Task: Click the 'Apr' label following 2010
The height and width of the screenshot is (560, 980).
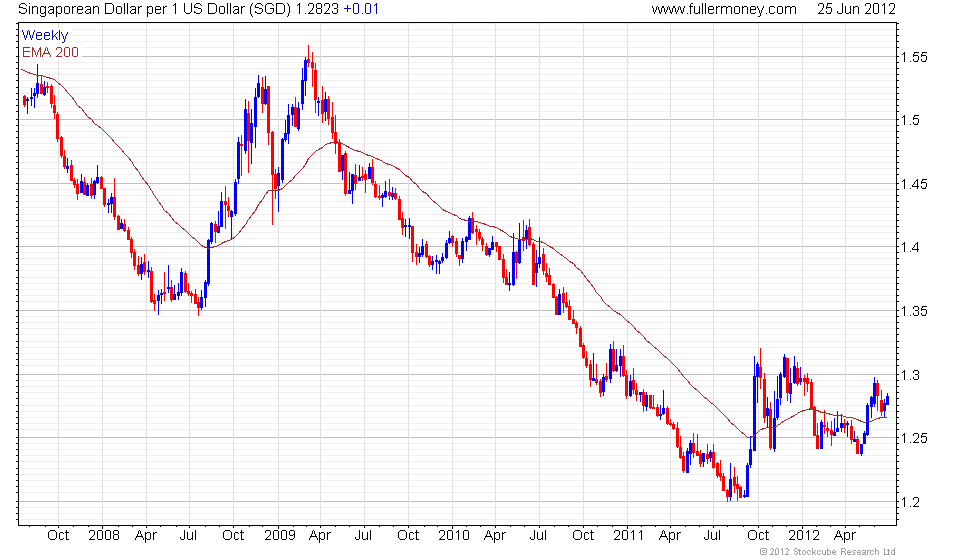Action: click(x=495, y=536)
